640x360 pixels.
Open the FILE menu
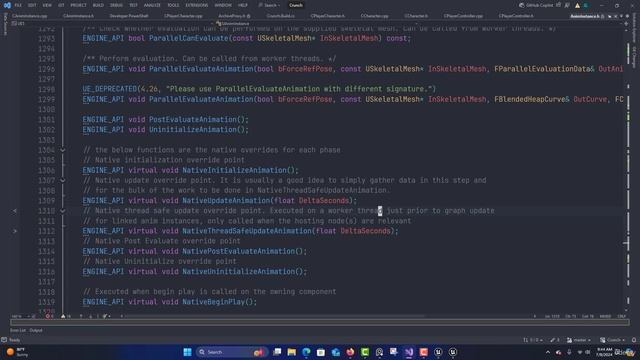tap(18, 5)
